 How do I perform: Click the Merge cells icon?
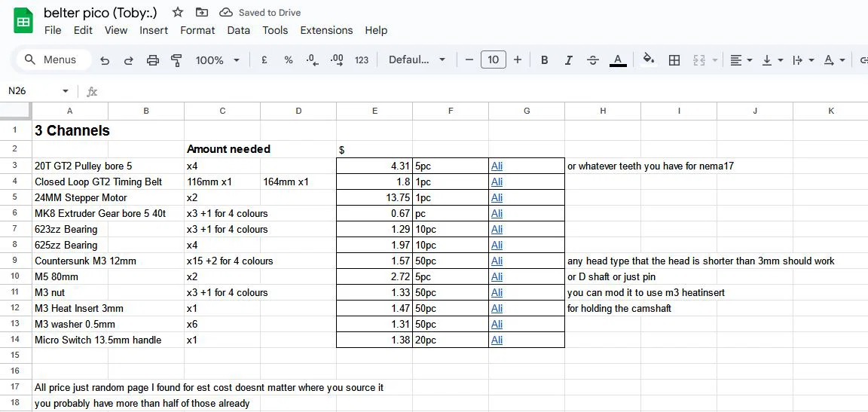pos(698,60)
